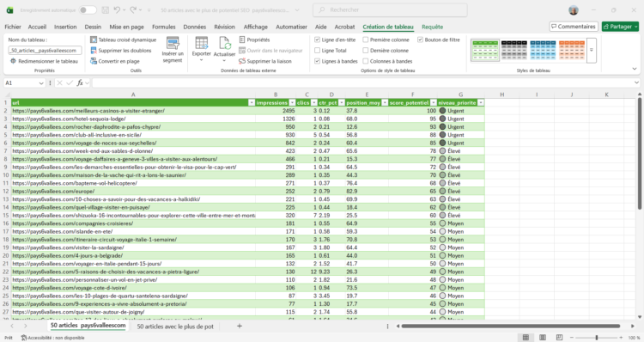Click the Partager button
This screenshot has width=644, height=342.
[x=620, y=27]
